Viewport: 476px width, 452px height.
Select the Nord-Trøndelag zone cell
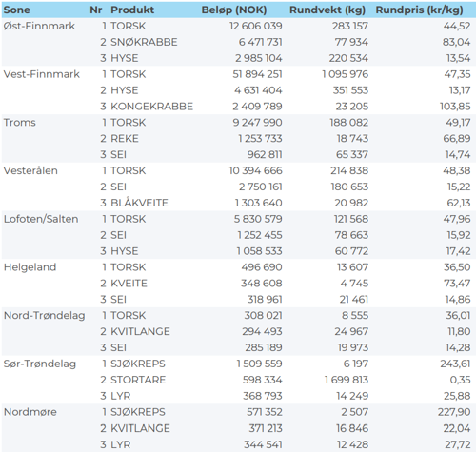click(44, 315)
